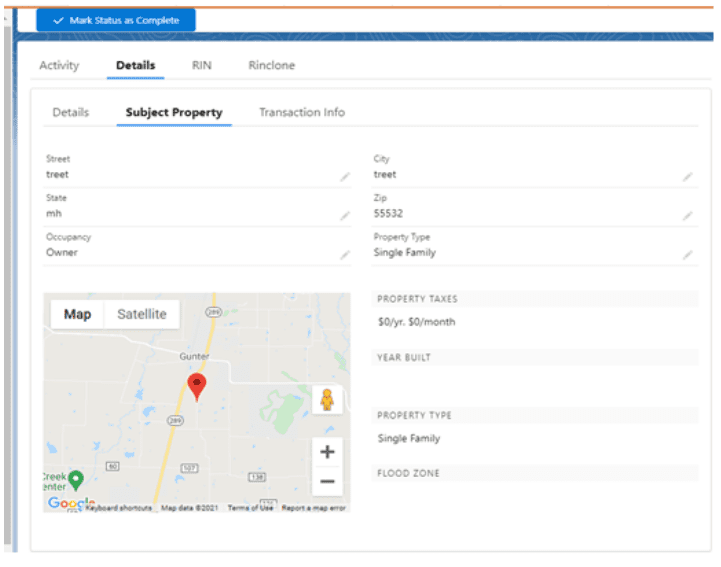Viewport: 721px width, 567px height.
Task: Switch map to Satellite view
Action: click(x=142, y=314)
